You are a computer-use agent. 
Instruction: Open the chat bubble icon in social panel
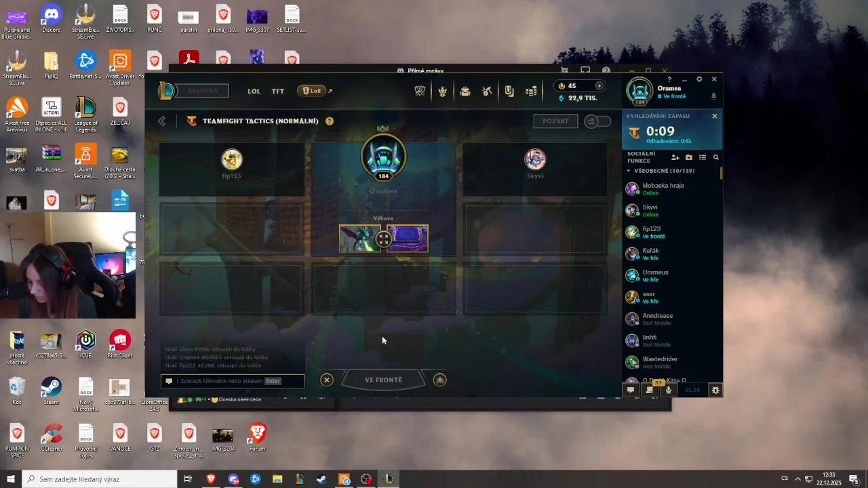[x=631, y=390]
